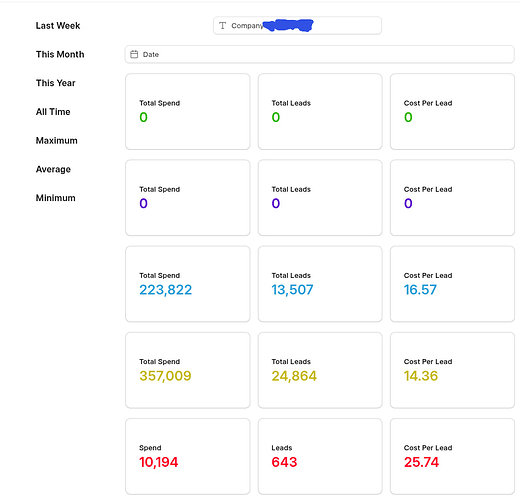Click the Cost Per Lead 25.74 value

pos(421,462)
